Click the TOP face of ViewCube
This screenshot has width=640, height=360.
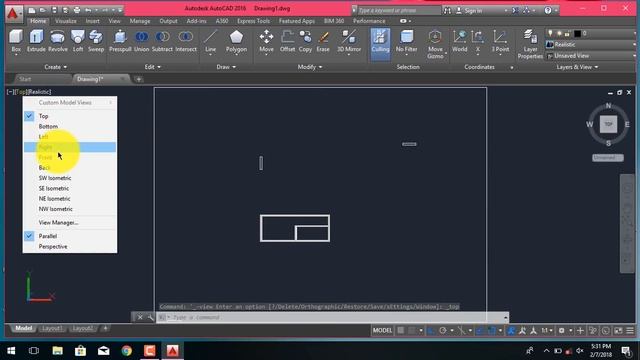click(608, 124)
